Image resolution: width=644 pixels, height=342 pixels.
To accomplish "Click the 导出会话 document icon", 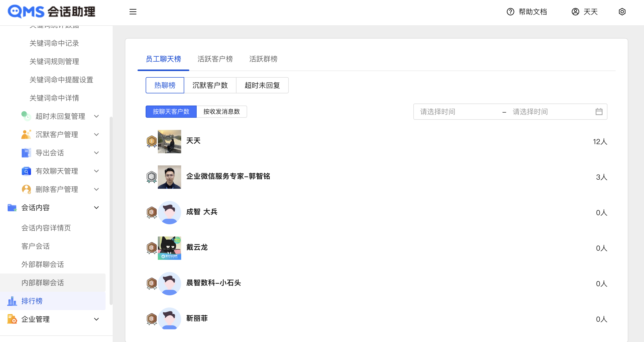I will 26,153.
